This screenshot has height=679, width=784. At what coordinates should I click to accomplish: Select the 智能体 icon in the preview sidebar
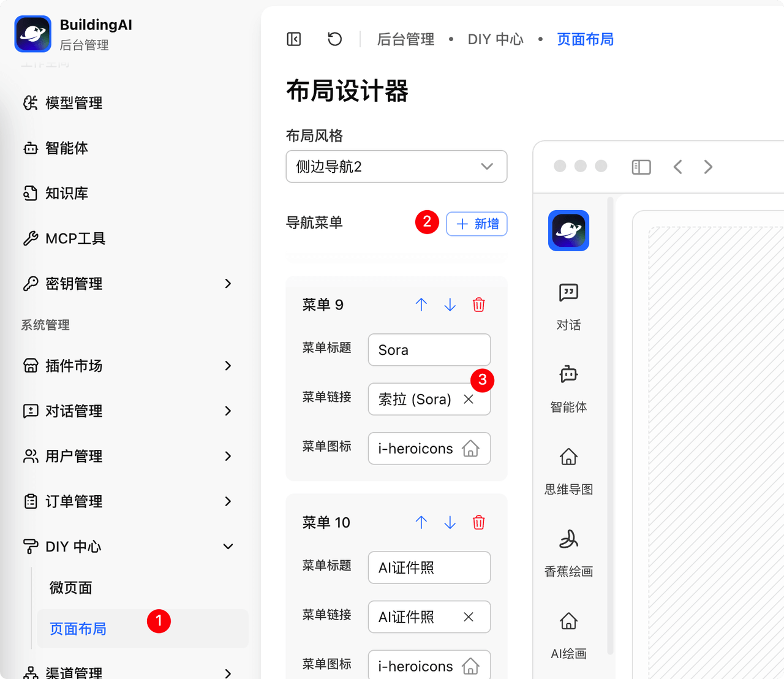point(568,375)
